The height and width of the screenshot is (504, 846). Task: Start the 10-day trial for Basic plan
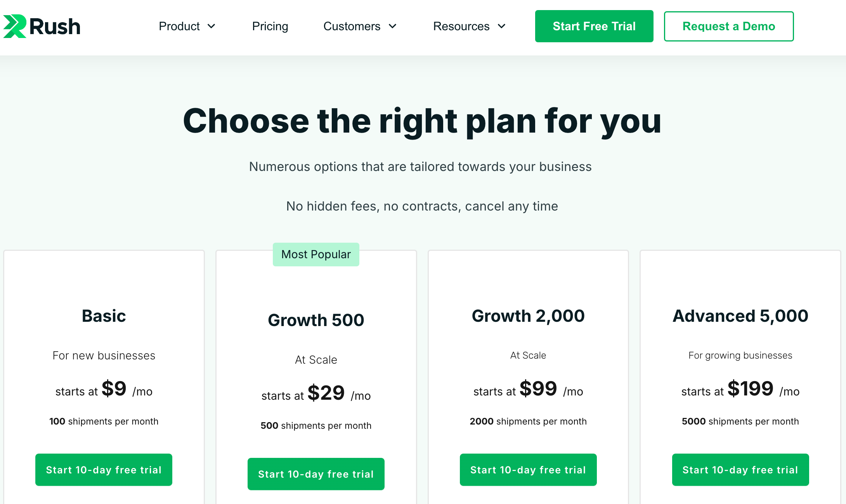(104, 469)
